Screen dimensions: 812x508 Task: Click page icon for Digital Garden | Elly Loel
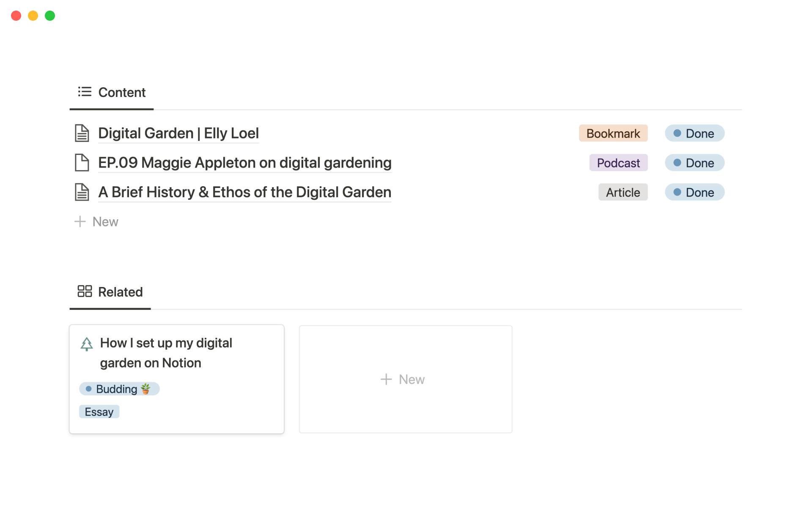tap(82, 133)
